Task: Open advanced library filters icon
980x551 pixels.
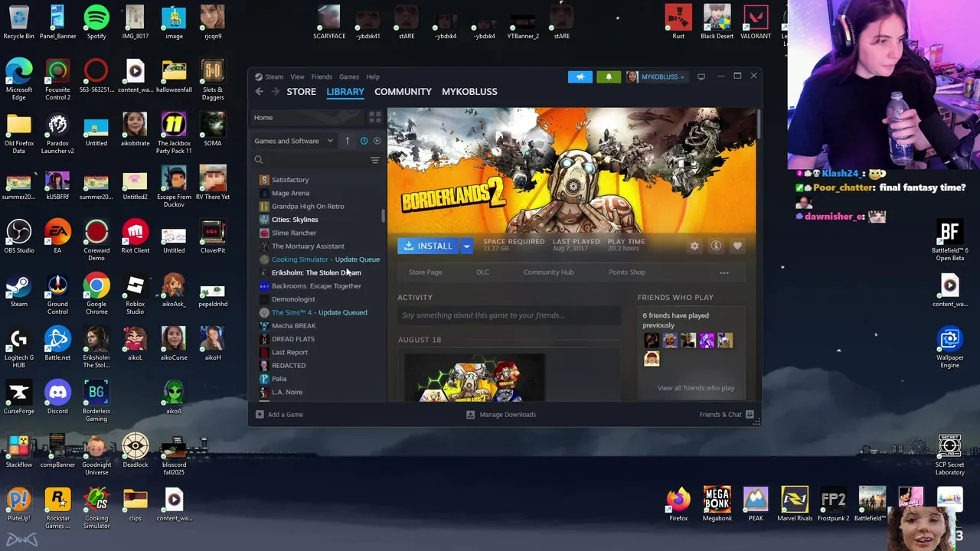Action: tap(375, 160)
